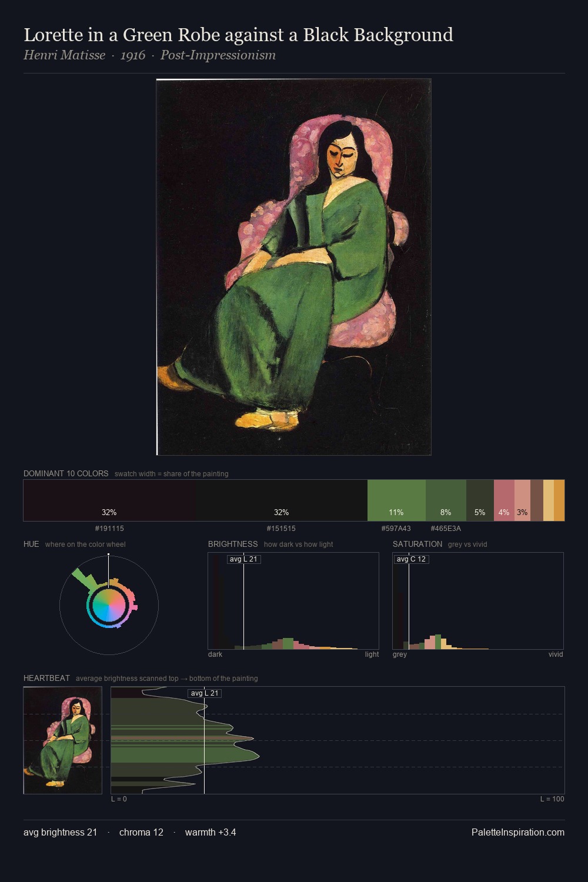Select the 3% light pink swatch
The height and width of the screenshot is (882, 588).
(522, 500)
